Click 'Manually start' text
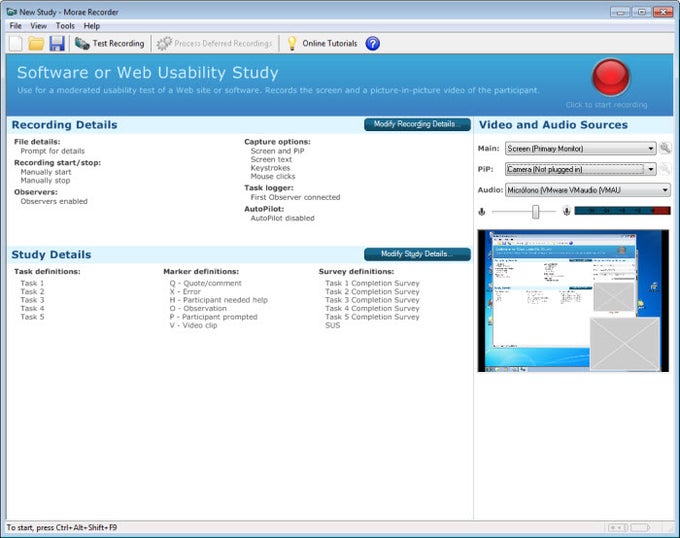This screenshot has height=538, width=680. 46,172
